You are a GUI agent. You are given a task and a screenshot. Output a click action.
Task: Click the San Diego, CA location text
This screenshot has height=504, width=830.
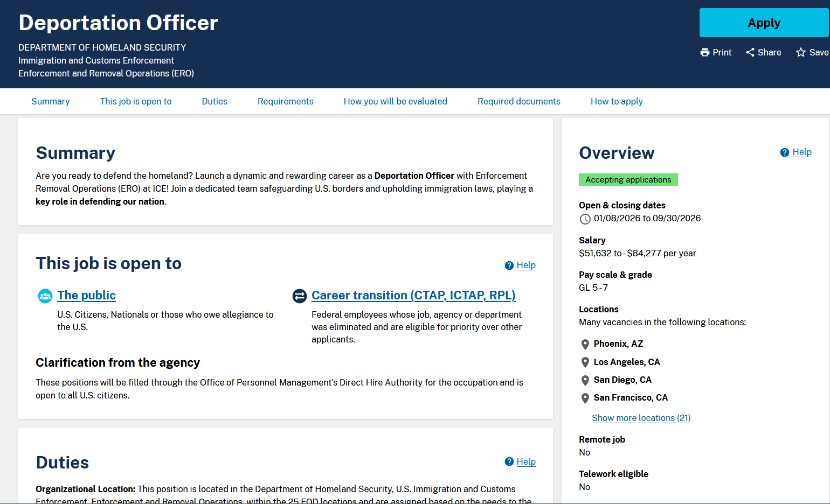pyautogui.click(x=622, y=380)
